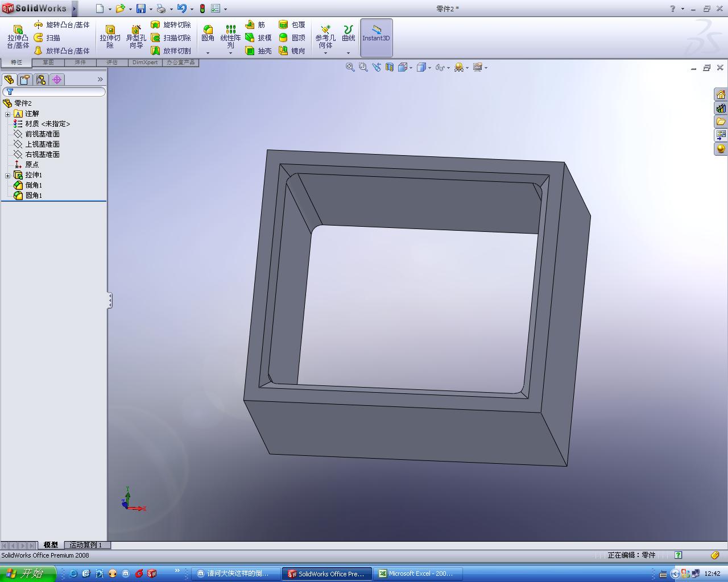Show the ConfigurationManager tab
The height and width of the screenshot is (582, 728).
click(x=41, y=80)
